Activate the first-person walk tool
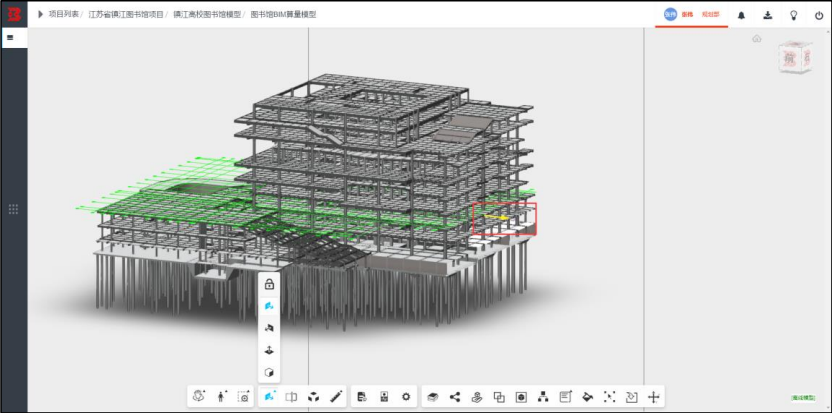This screenshot has height=413, width=832. [x=221, y=396]
